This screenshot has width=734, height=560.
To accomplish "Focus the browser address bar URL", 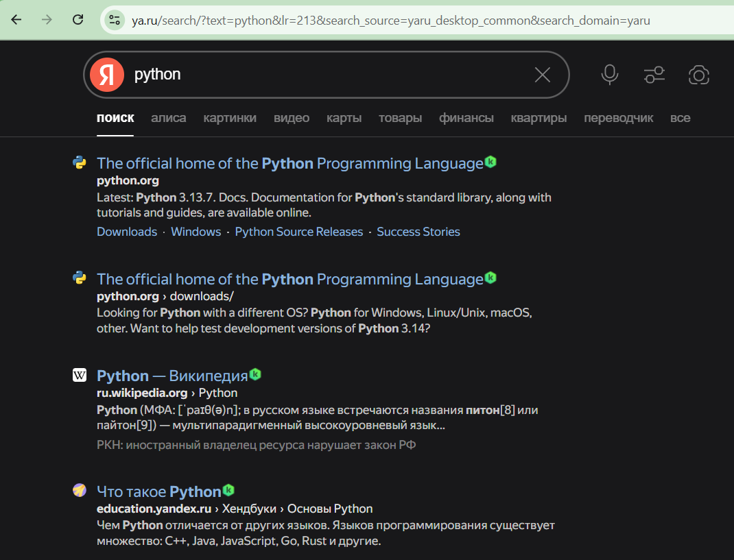I will coord(391,20).
